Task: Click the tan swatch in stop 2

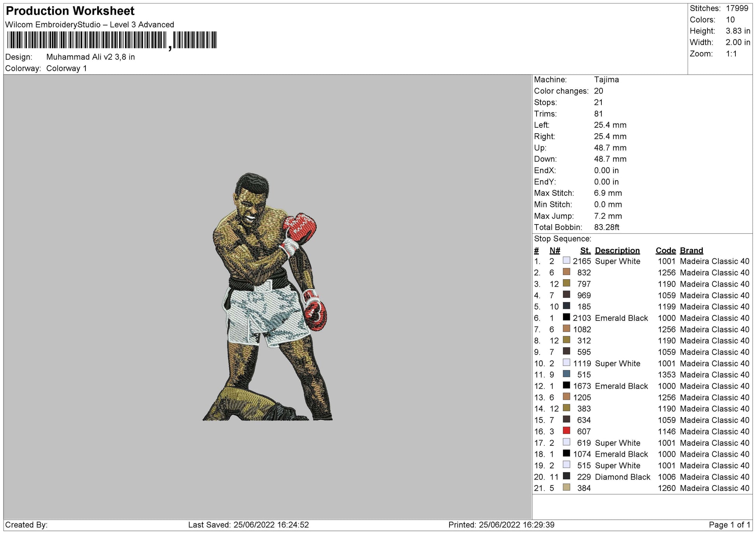Action: click(566, 272)
